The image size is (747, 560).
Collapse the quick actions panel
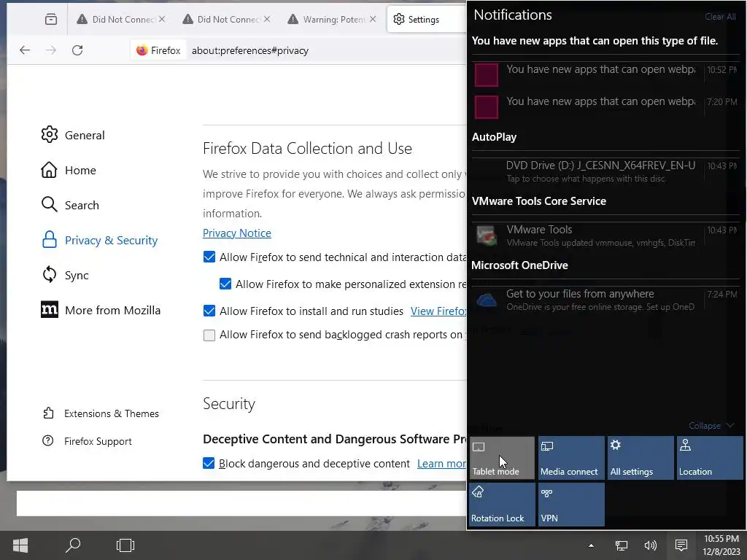[711, 425]
